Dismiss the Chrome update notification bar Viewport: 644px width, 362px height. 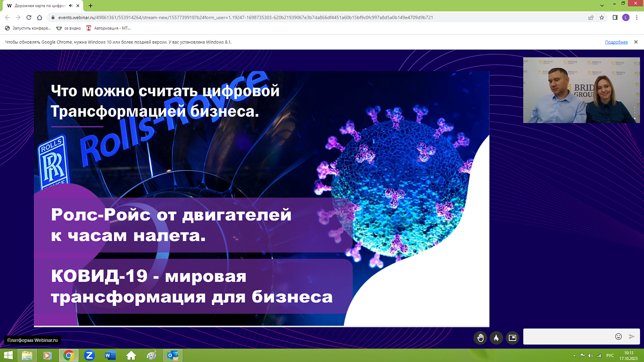[x=636, y=42]
